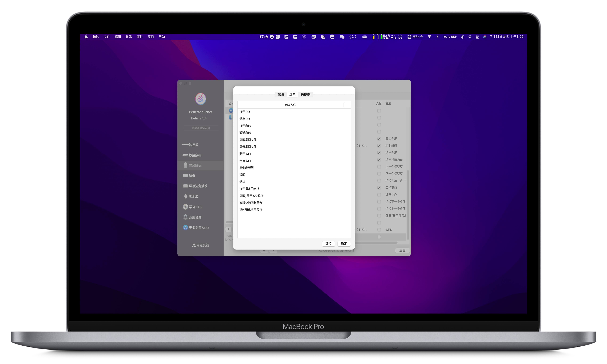607x364 pixels.
Task: Click the 重置 button
Action: [x=402, y=250]
